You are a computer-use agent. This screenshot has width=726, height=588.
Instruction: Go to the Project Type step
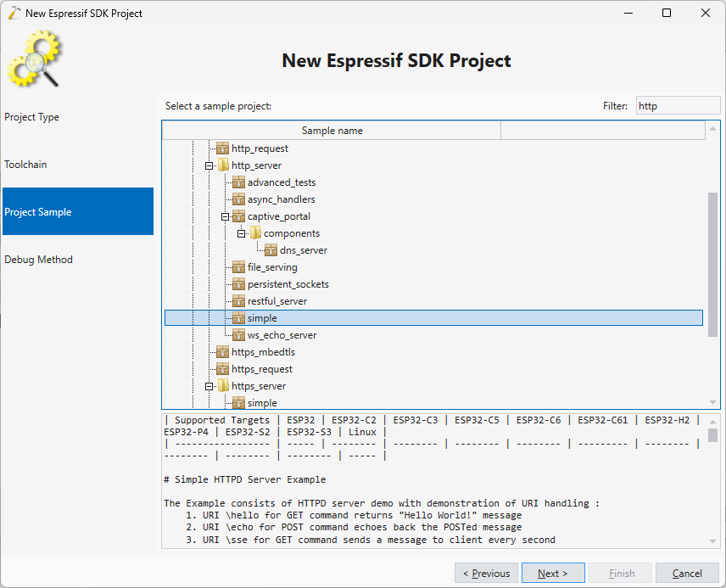tap(32, 117)
